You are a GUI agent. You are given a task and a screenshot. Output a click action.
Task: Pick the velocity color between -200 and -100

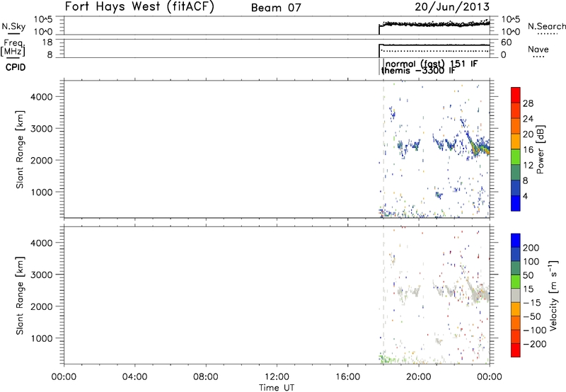(516, 336)
